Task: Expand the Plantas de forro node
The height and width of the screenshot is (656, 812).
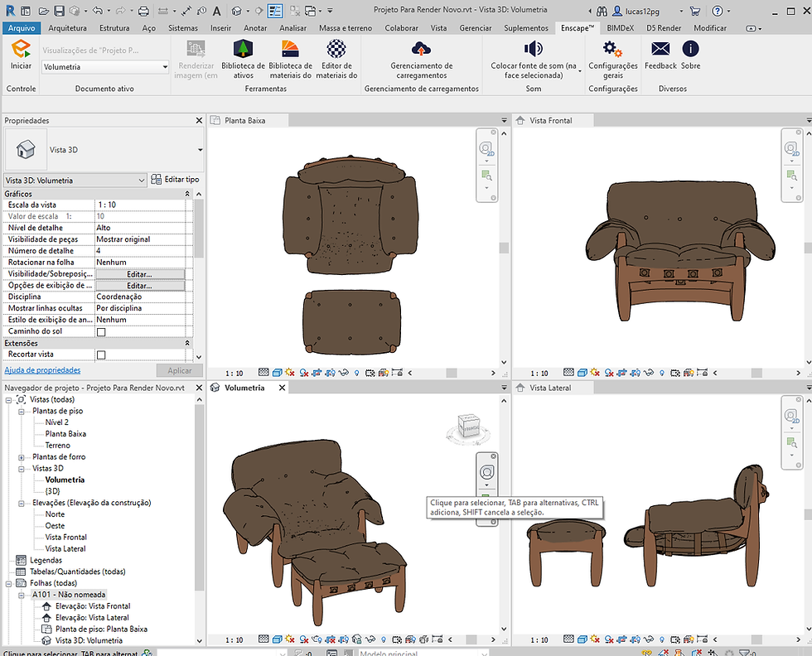Action: point(22,457)
